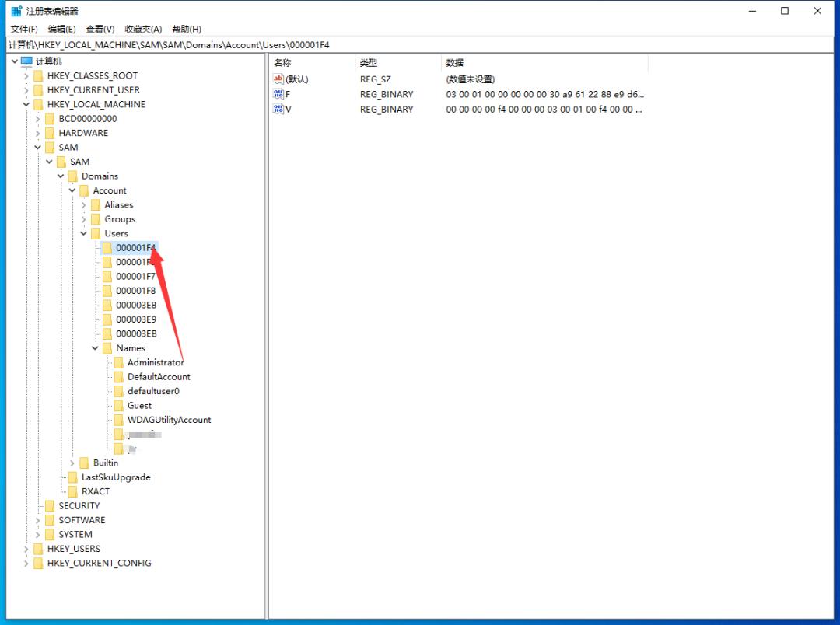
Task: Click the binary value icon for V
Action: pyautogui.click(x=278, y=110)
